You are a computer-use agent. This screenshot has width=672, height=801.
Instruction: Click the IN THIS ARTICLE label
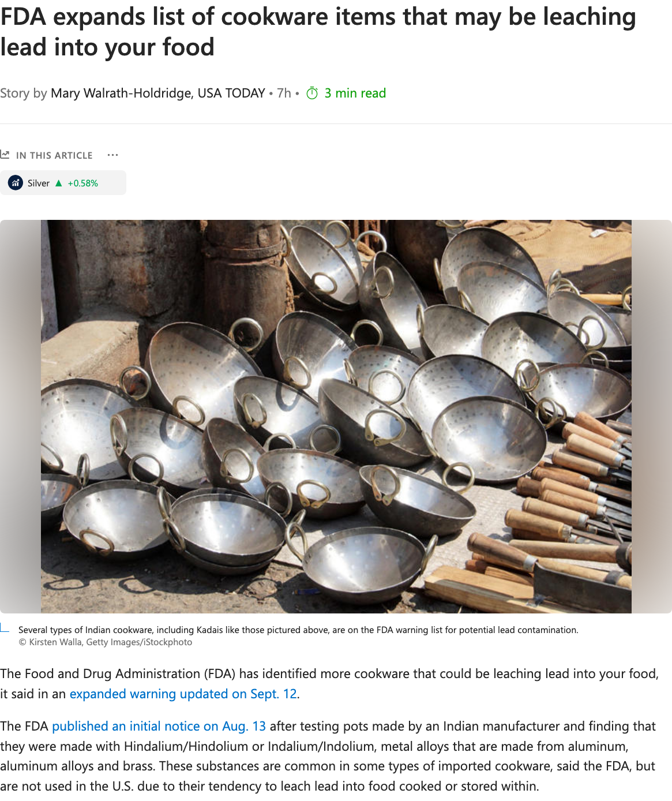[54, 155]
